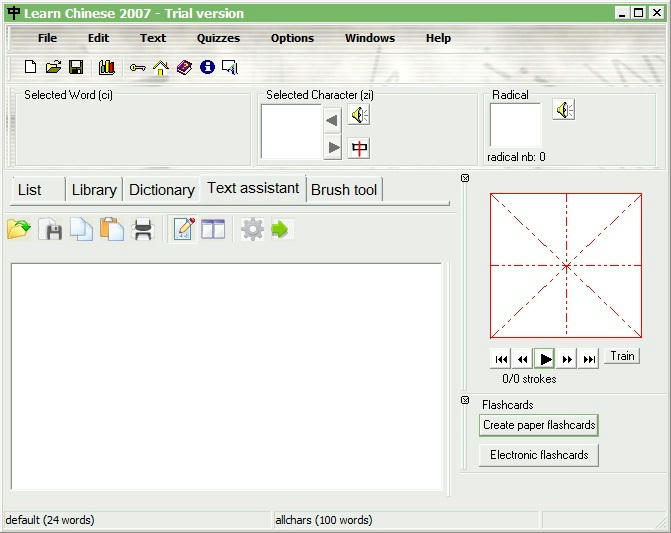Click inside the large text editing area
Screen dimensions: 671x533
(x=226, y=376)
